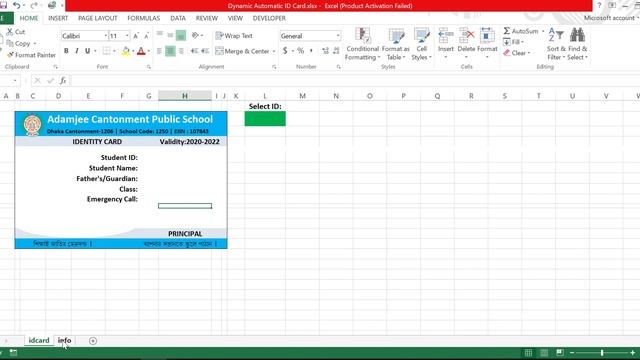This screenshot has width=640, height=360.
Task: Apply Percent Style format
Action: point(300,51)
